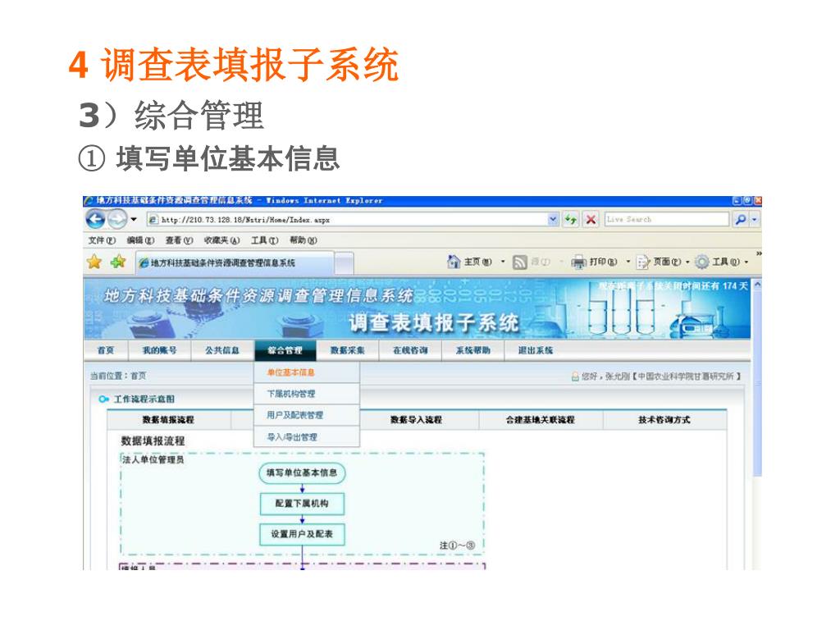Go to the 首页 navigation tab
This screenshot has height=630, width=840.
click(106, 350)
